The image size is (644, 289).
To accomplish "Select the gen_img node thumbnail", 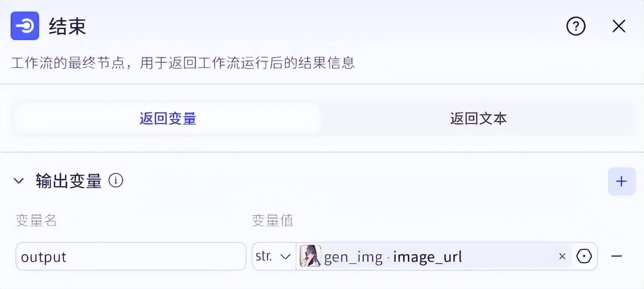I will pos(310,256).
